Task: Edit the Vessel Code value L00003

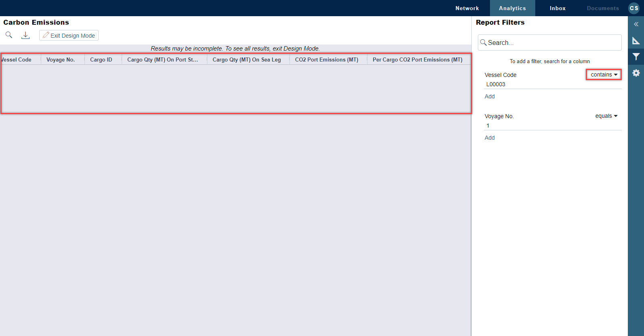Action: click(552, 84)
